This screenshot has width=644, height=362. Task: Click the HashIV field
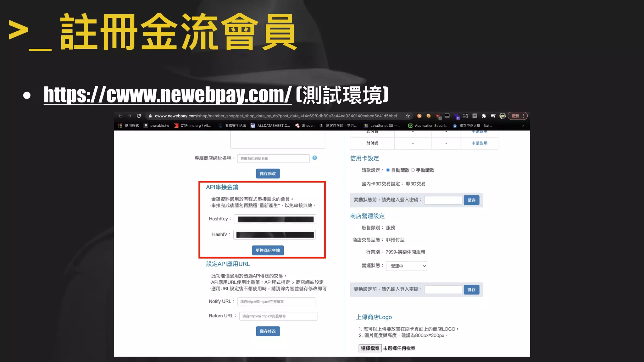coord(275,235)
